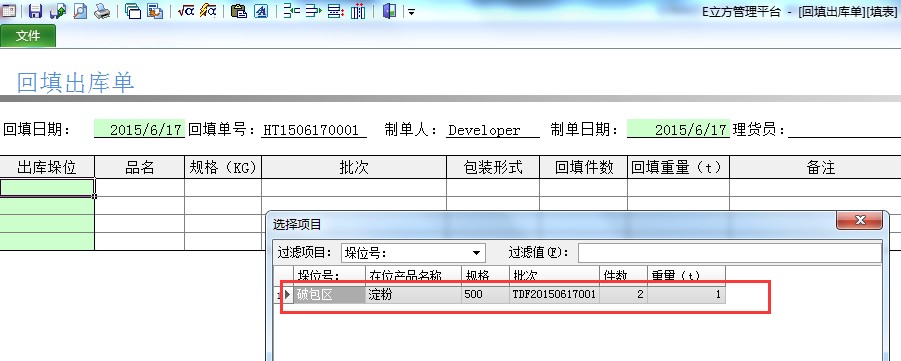901x361 pixels.
Task: Click the clipboard paste icon
Action: pos(238,11)
